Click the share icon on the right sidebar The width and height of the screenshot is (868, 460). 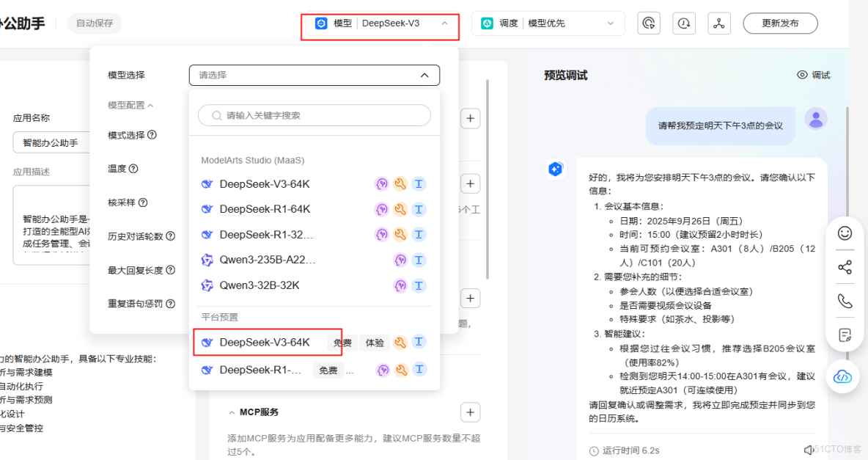point(845,267)
